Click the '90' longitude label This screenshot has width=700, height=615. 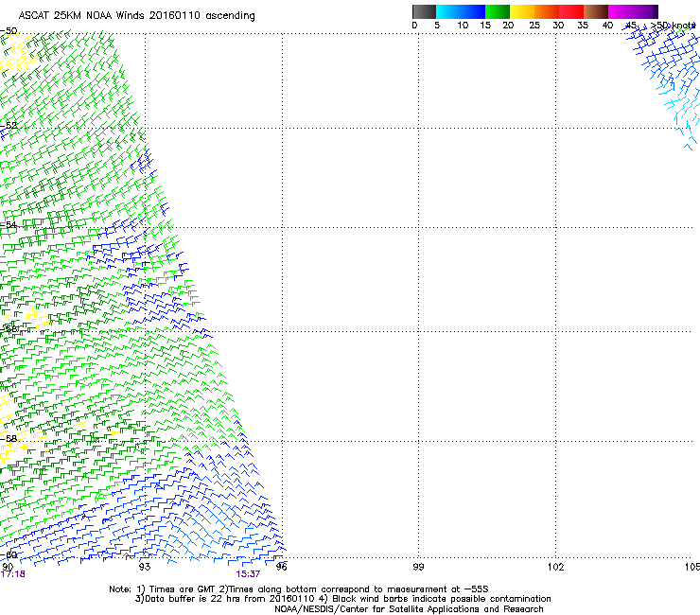[x=8, y=567]
